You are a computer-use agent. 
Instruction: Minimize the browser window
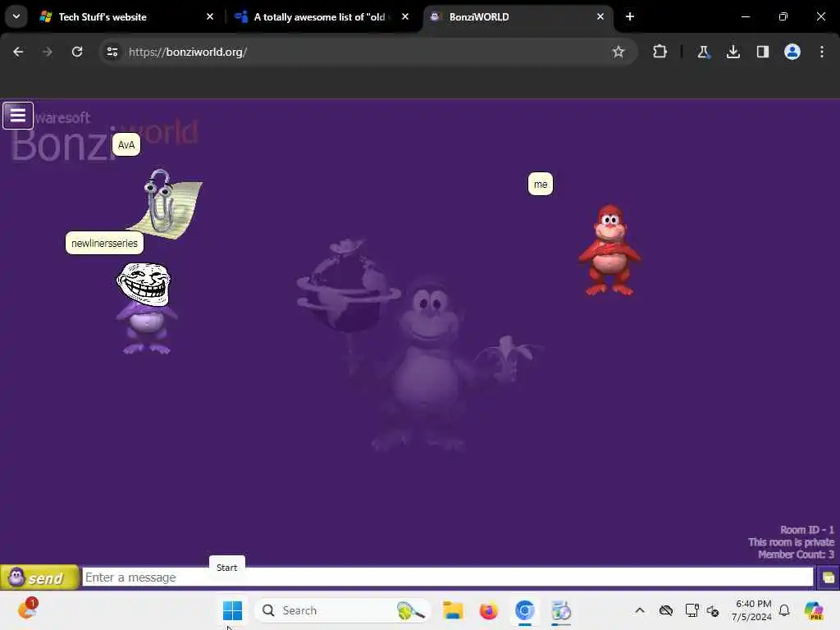(745, 16)
